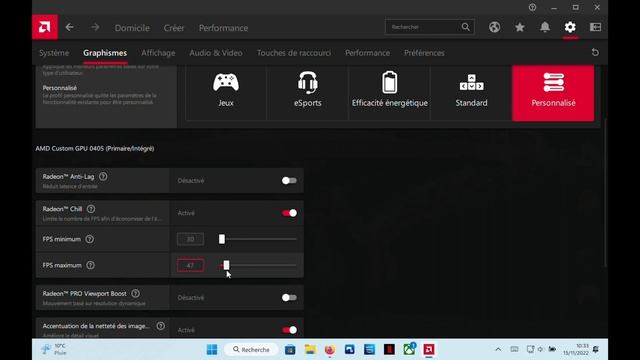Click the FPS maximum value field
This screenshot has width=640, height=360.
pyautogui.click(x=190, y=265)
